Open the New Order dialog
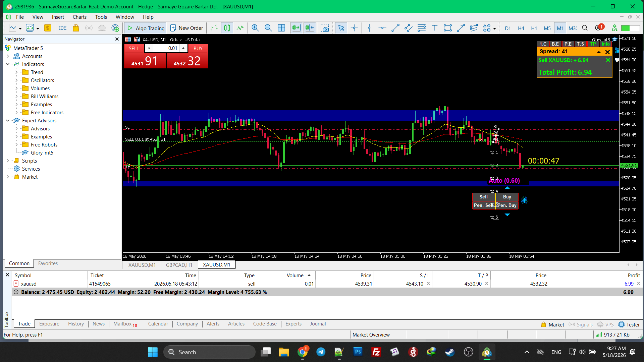Viewport: 644px width, 362px height. [x=186, y=28]
